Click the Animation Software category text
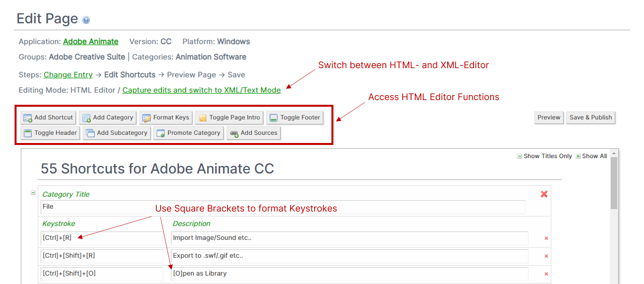Image resolution: width=644 pixels, height=284 pixels. coord(211,57)
